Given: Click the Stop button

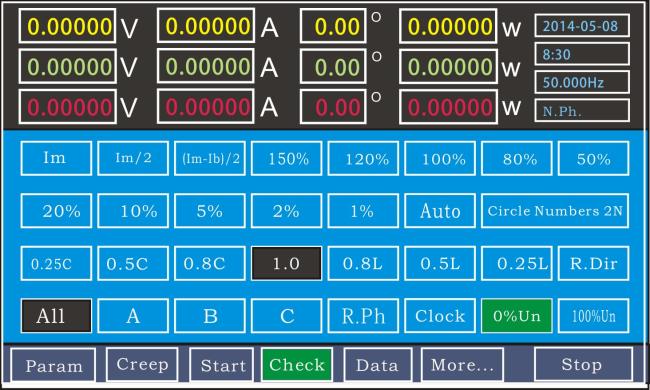Looking at the screenshot, I should click(x=583, y=364).
